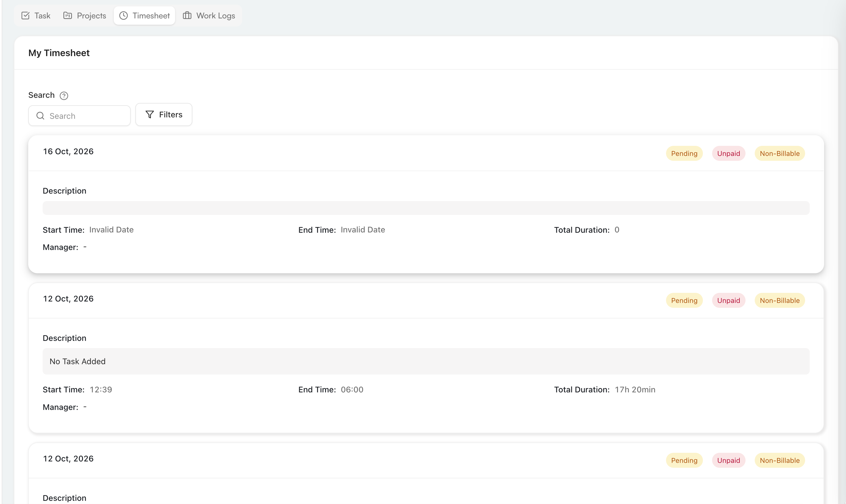Focus the Search input field

coord(79,116)
